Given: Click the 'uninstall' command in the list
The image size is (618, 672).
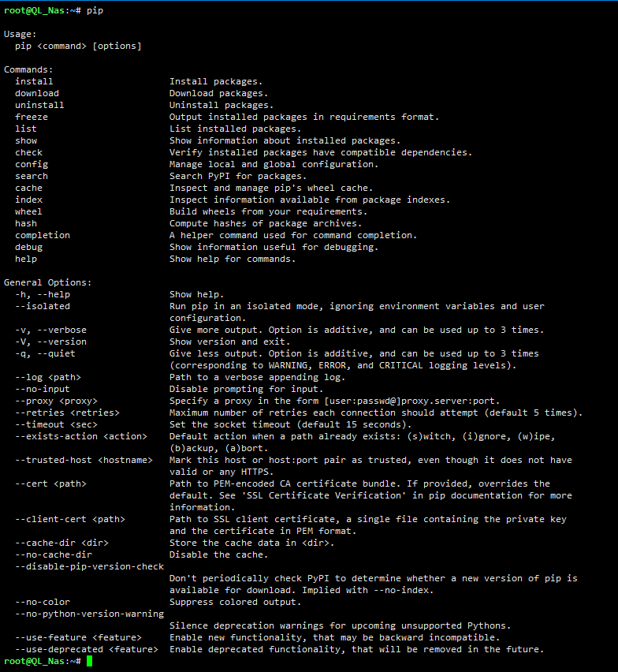Looking at the screenshot, I should coord(39,105).
